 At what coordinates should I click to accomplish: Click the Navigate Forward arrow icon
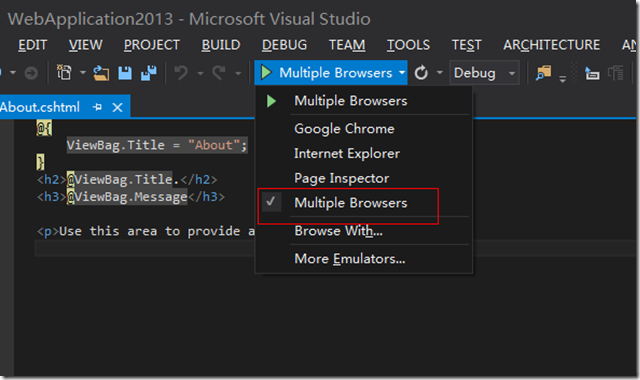[x=31, y=73]
